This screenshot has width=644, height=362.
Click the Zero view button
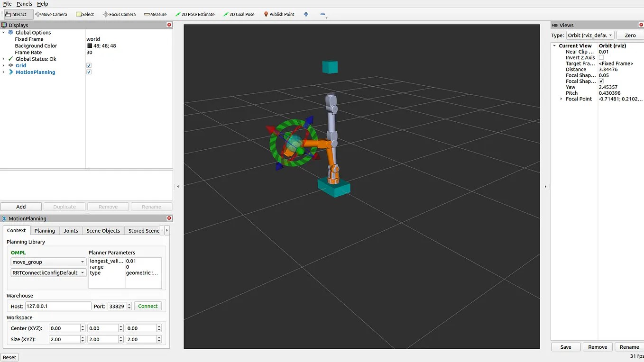coord(630,35)
